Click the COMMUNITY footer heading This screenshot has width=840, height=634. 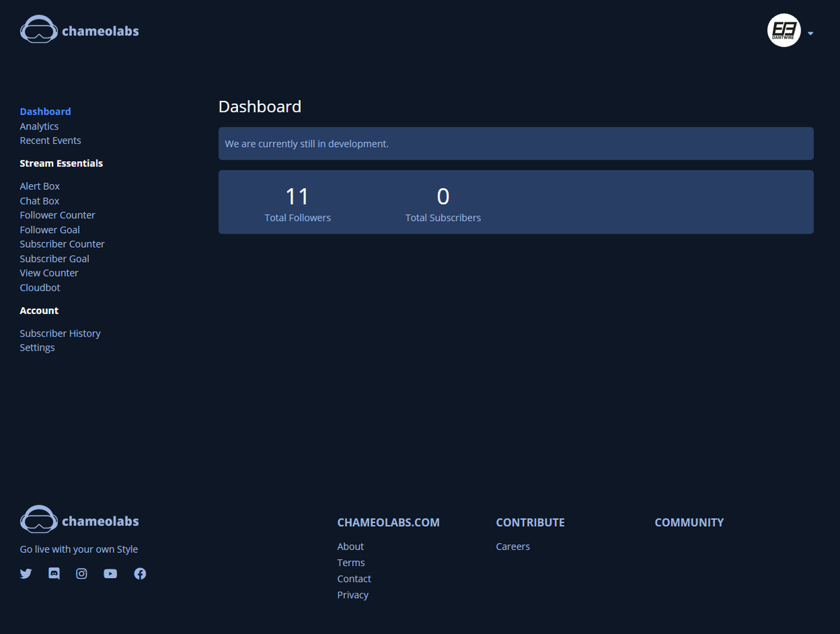(689, 523)
